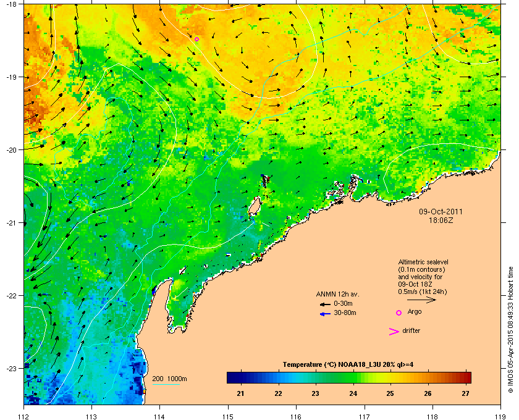
Task: Click the magenta Argo circle on the map
Action: 196,39
